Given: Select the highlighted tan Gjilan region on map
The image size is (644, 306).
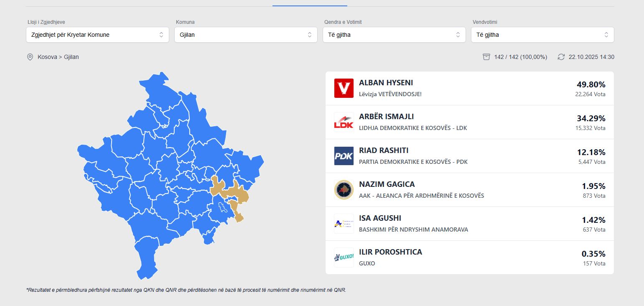Looking at the screenshot, I should 234,193.
